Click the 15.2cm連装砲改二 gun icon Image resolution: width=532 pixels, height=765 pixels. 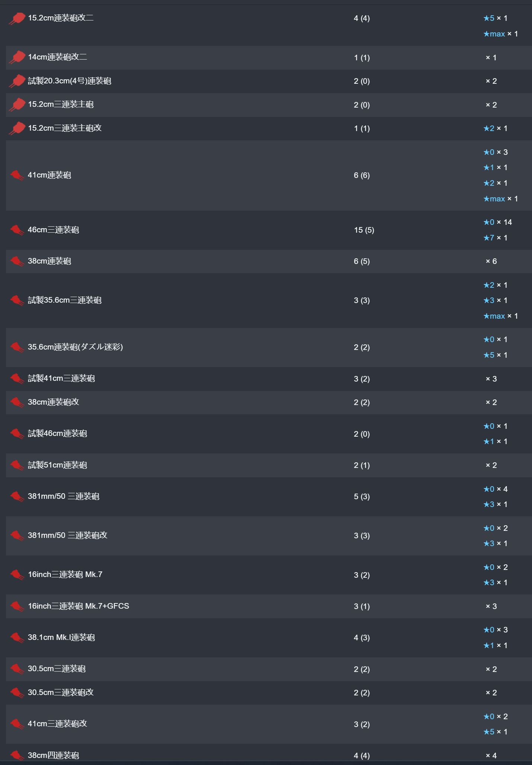tap(17, 18)
